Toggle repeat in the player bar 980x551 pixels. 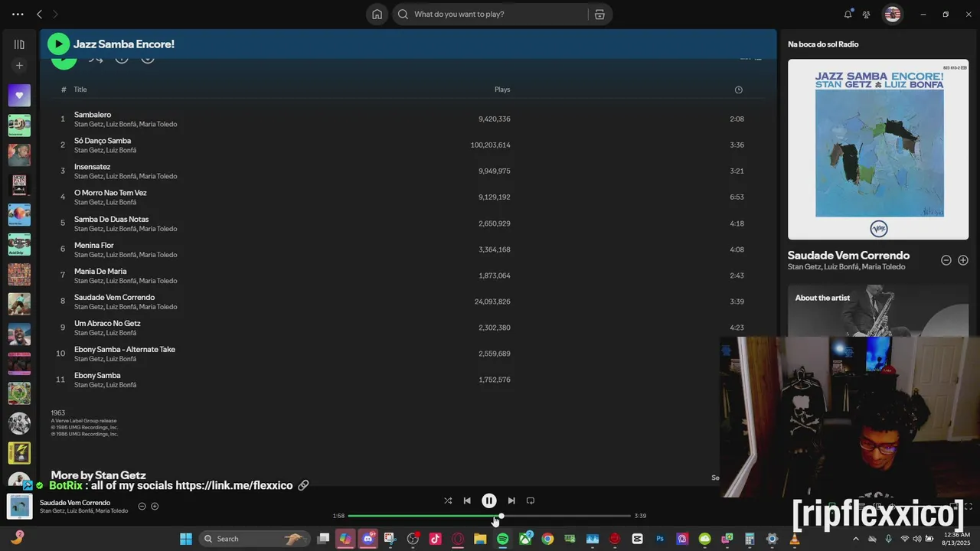pos(531,500)
